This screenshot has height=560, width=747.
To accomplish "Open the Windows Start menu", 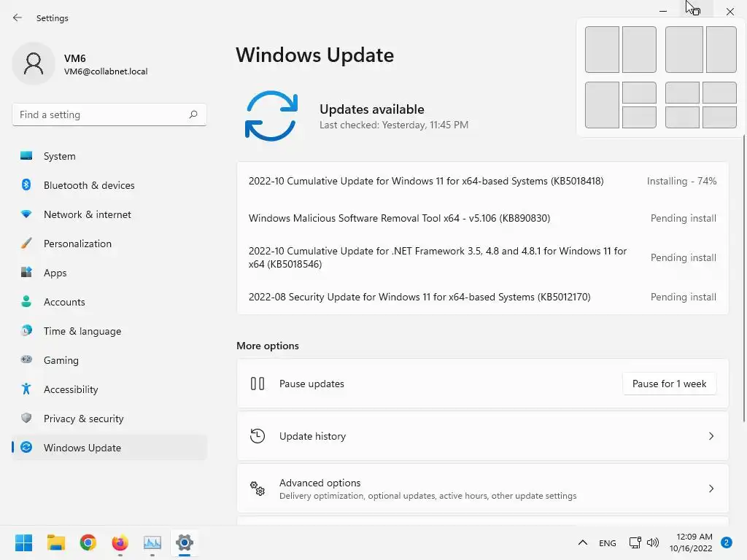I will coord(23,542).
